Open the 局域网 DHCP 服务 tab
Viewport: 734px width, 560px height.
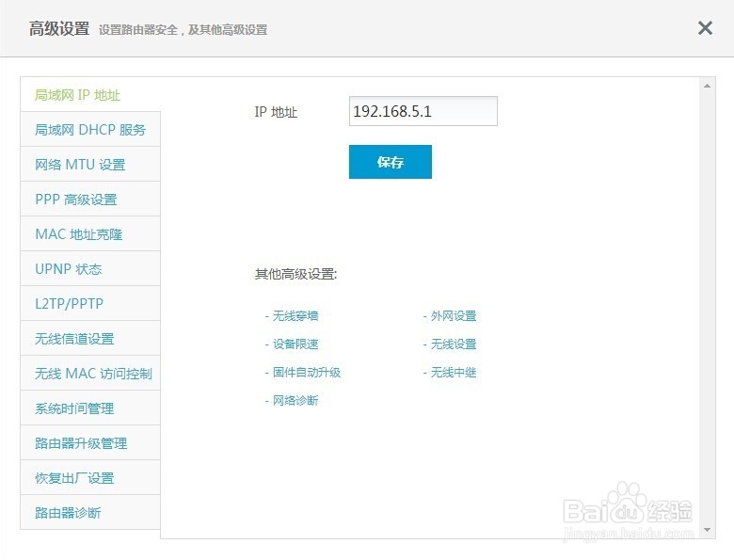pyautogui.click(x=90, y=129)
